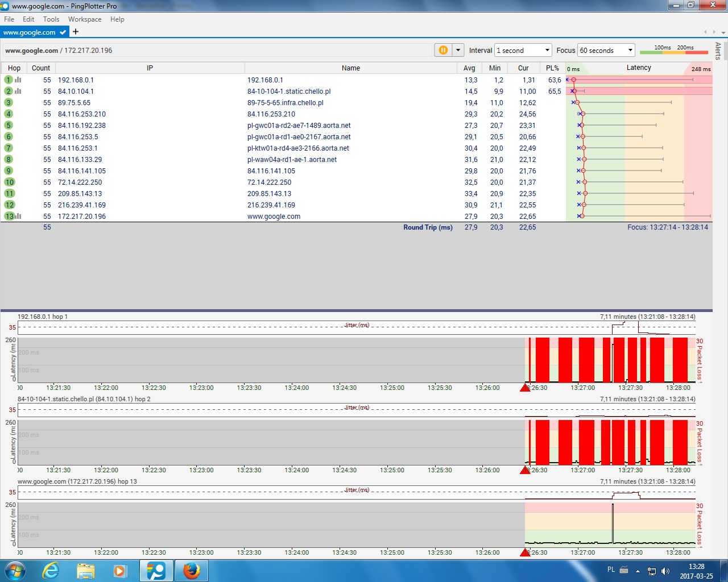The height and width of the screenshot is (582, 728).
Task: Select IP 84.116.192.238 in the hop list
Action: (82, 126)
